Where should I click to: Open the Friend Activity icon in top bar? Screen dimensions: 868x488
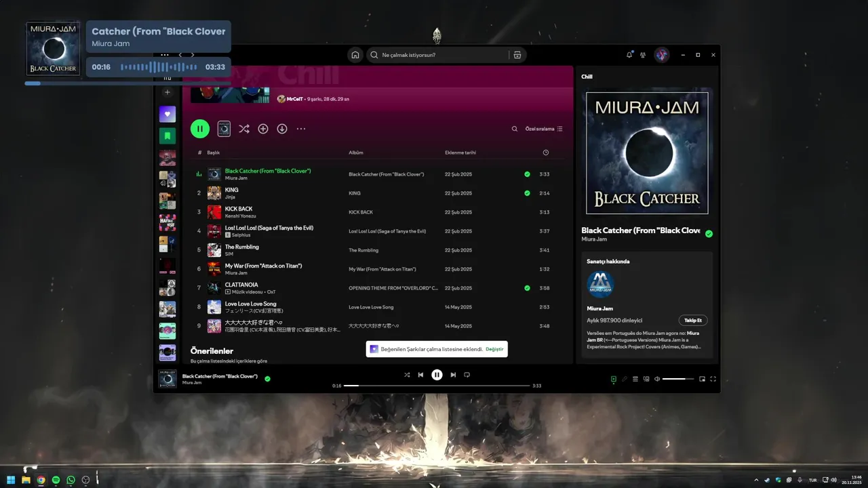coord(643,55)
